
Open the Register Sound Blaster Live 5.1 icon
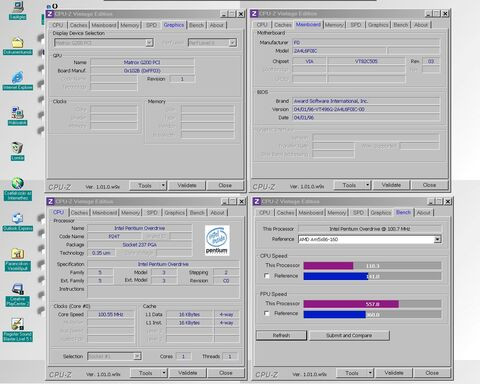click(17, 330)
